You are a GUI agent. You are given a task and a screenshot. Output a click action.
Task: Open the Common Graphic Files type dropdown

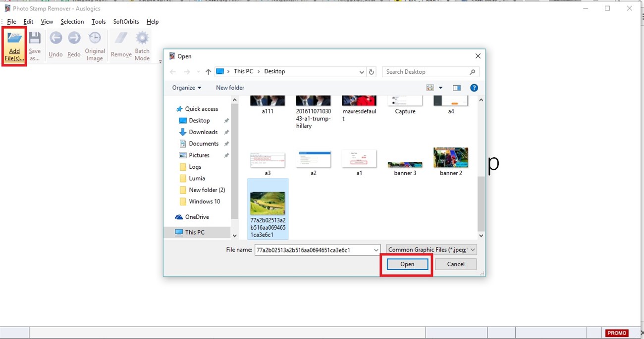[431, 250]
